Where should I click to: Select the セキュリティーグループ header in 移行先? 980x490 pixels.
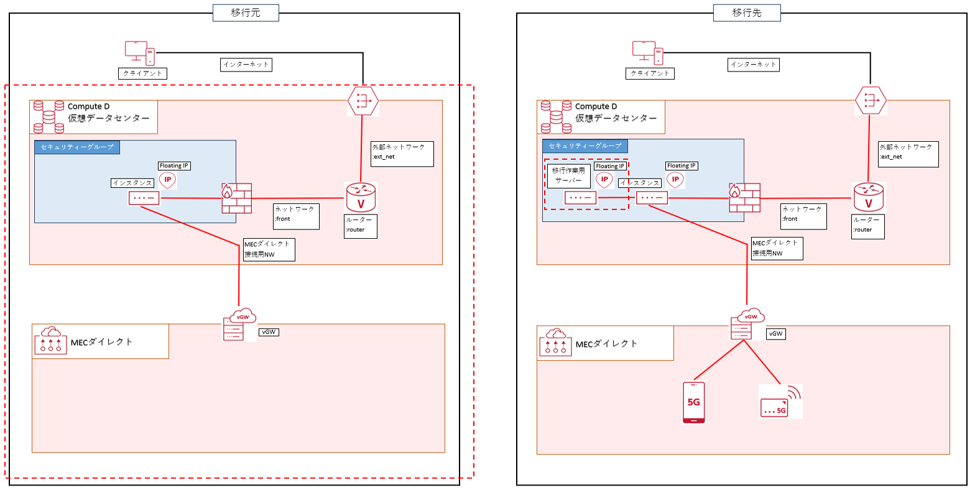tap(585, 146)
